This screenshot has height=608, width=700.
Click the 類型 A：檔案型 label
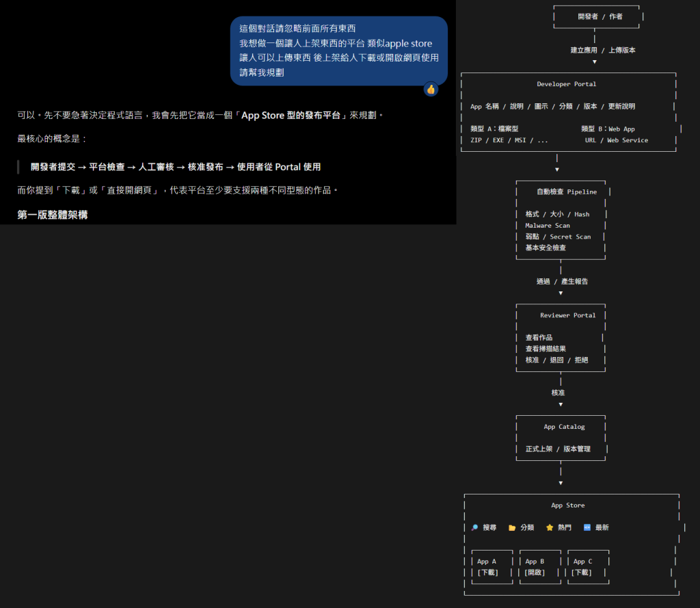pos(494,129)
